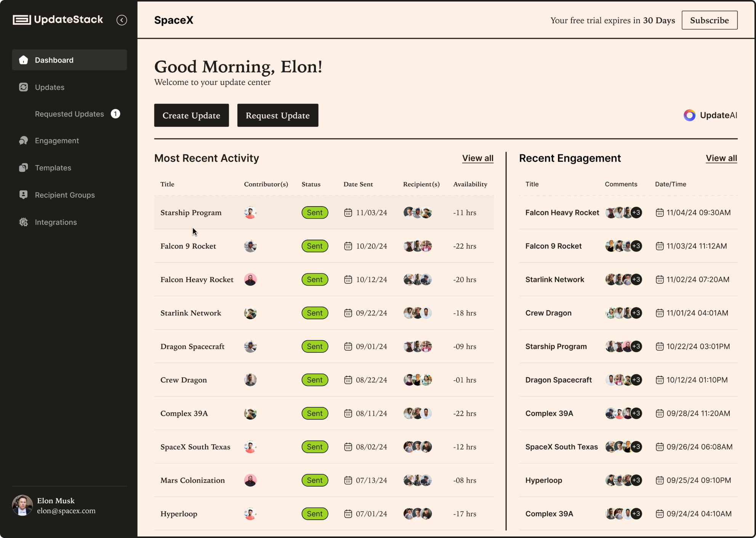
Task: Click recipient avatars in Falcon 9 Rocket activity row
Action: tap(418, 246)
